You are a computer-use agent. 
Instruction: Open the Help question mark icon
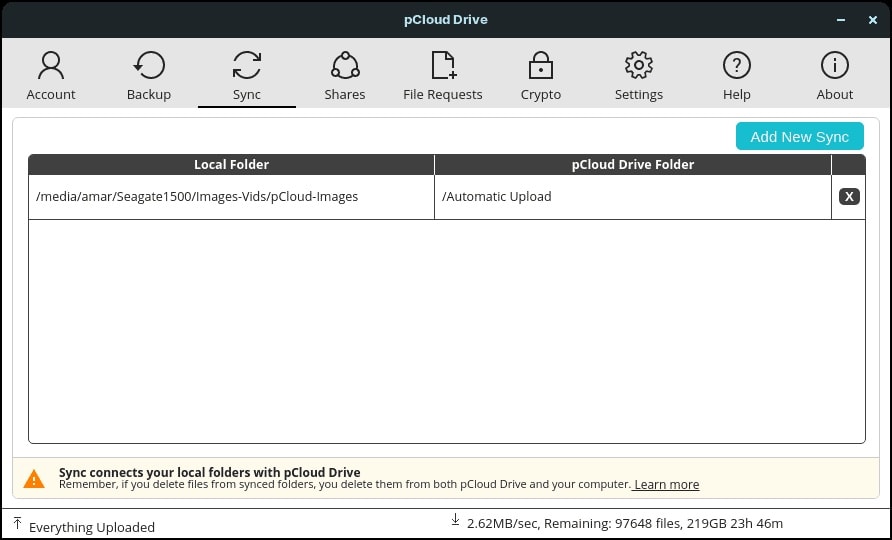[x=737, y=65]
